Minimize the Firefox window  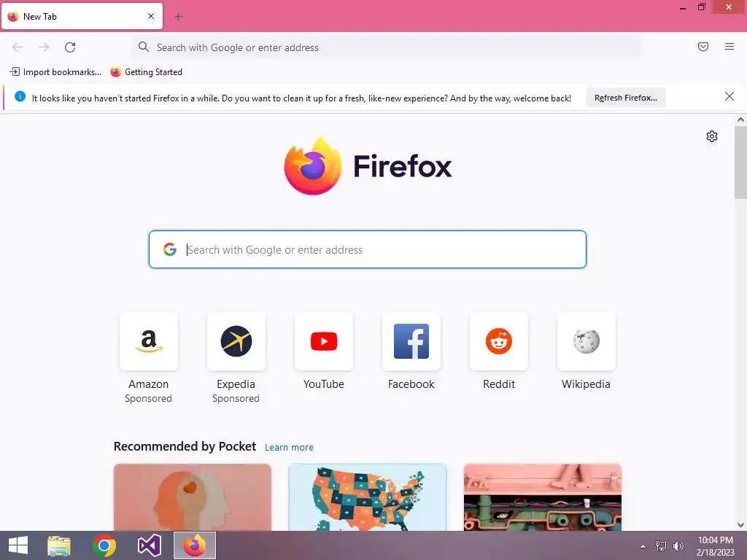[682, 7]
